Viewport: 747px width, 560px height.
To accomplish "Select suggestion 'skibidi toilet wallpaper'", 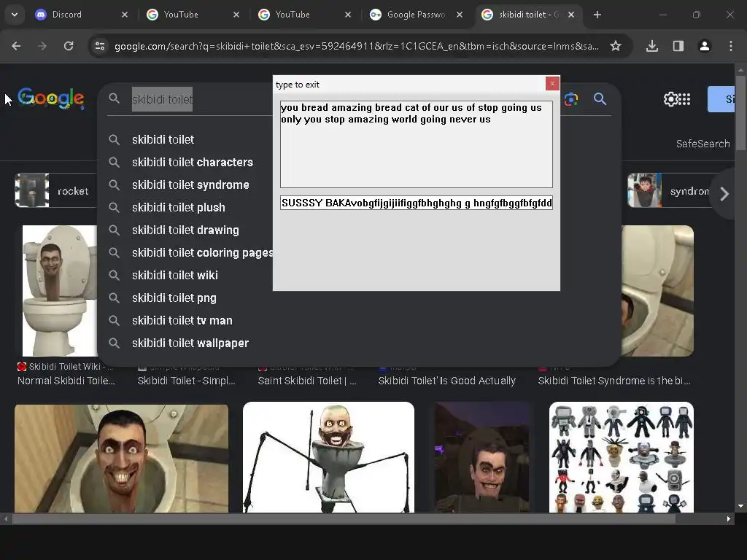I will click(x=190, y=343).
